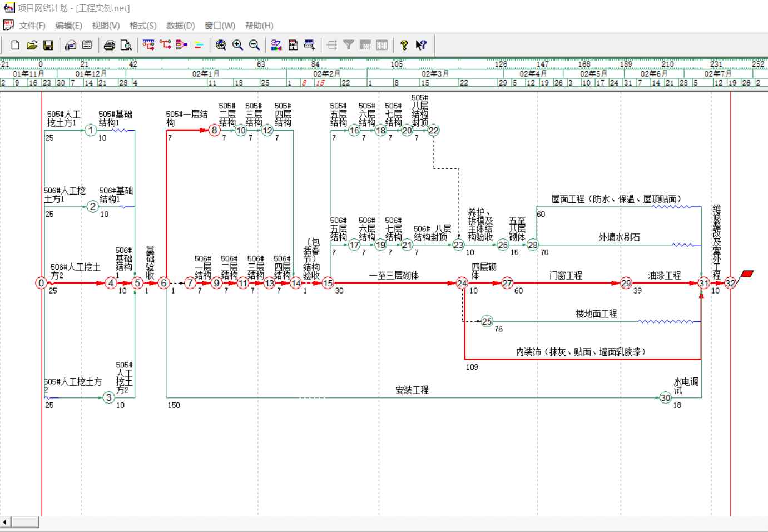Click the red finish flag marker
The image size is (768, 532).
tap(748, 274)
